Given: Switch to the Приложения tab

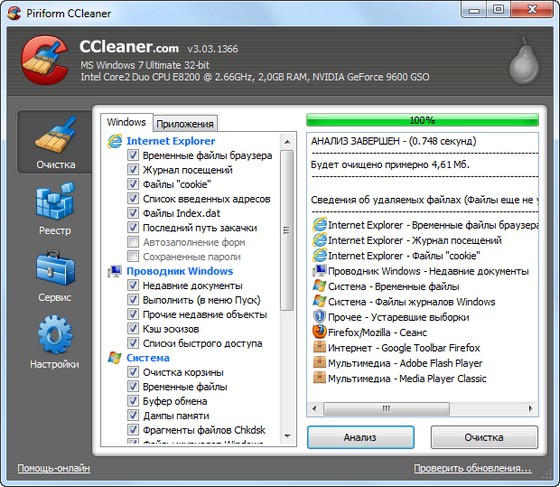Looking at the screenshot, I should coord(185,124).
